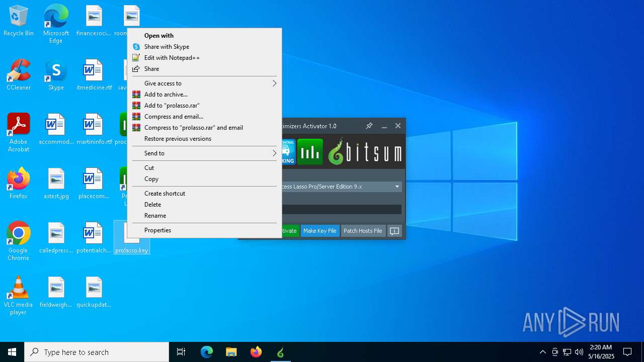Viewport: 644px width, 362px height.
Task: Select the potentialch... Word document
Action: point(94,238)
